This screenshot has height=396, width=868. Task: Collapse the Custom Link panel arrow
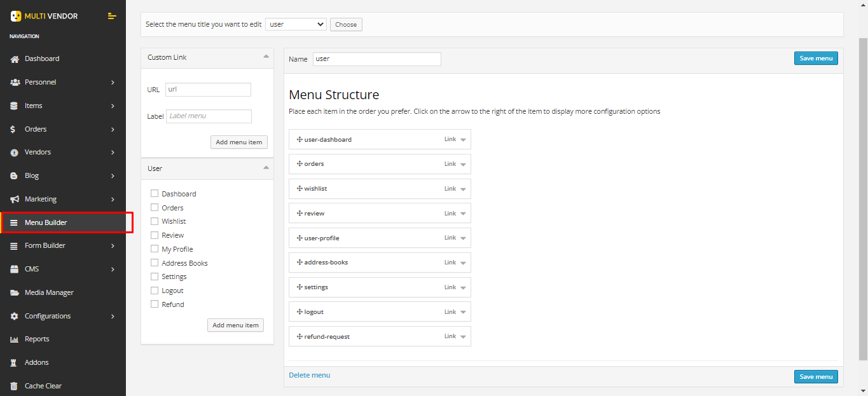266,57
